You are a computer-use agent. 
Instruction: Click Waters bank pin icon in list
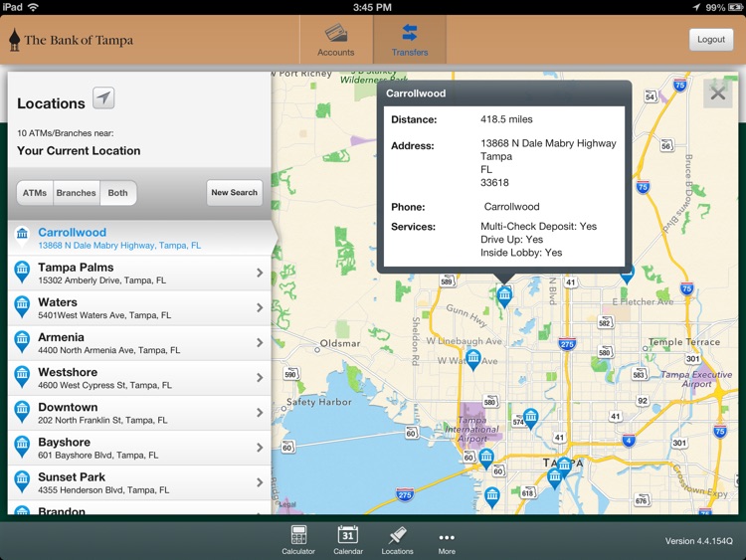(22, 307)
